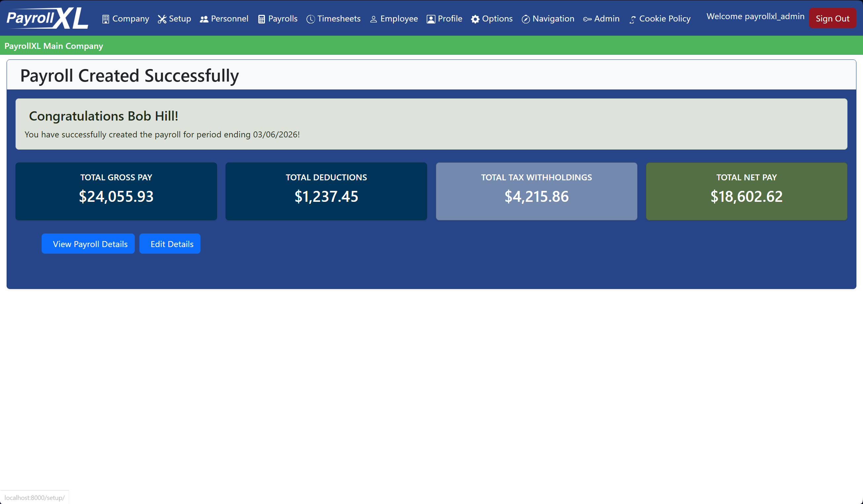Click the PayrollXL Main Company label
The height and width of the screenshot is (504, 863).
pyautogui.click(x=54, y=46)
